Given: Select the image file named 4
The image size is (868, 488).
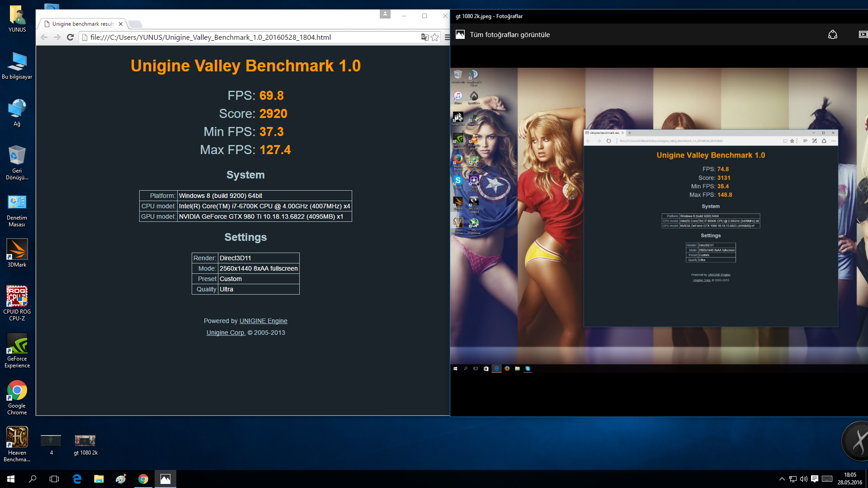Looking at the screenshot, I should pyautogui.click(x=51, y=445).
